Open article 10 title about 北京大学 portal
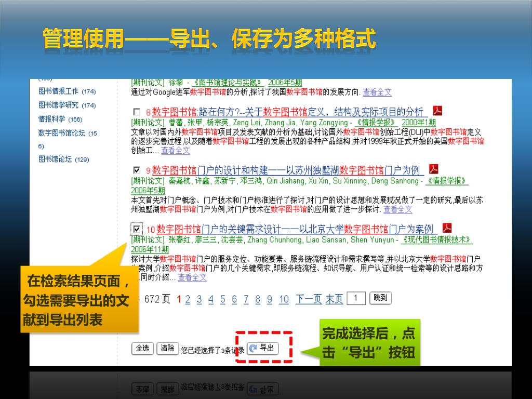This screenshot has height=399, width=532. (x=295, y=229)
